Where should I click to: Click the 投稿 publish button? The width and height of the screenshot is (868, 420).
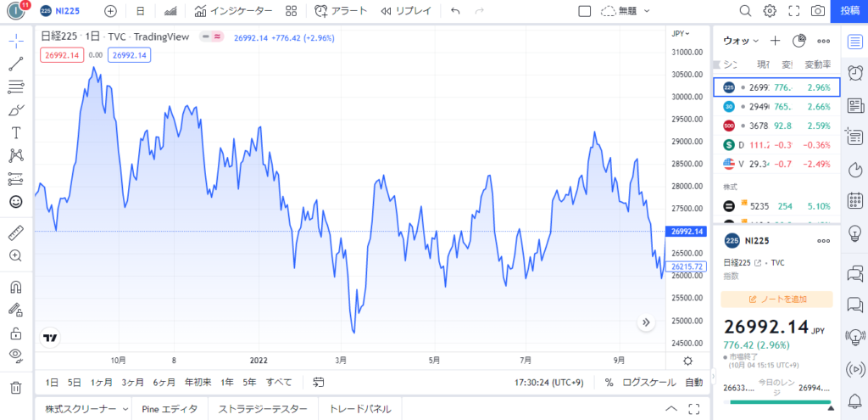click(x=849, y=10)
